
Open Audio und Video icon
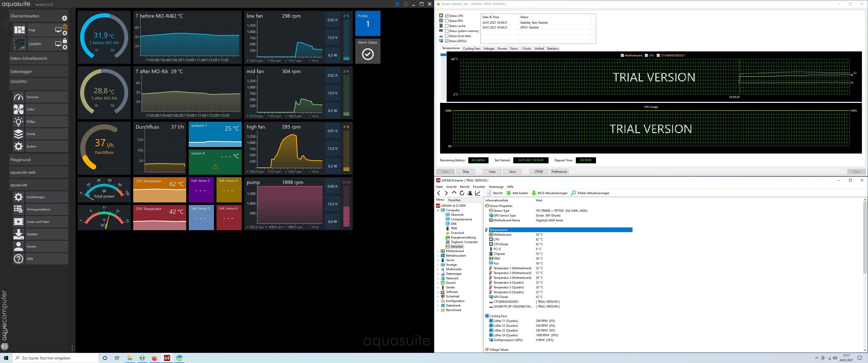(18, 222)
